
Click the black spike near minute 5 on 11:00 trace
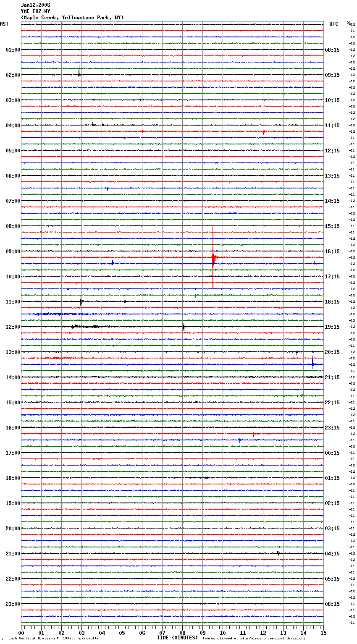[124, 301]
